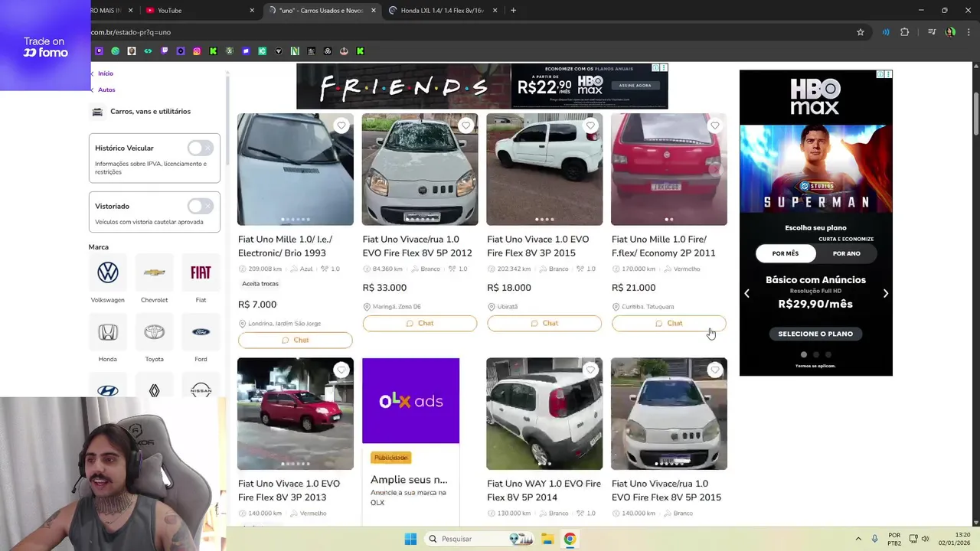The image size is (980, 551).
Task: Go to the previous HBO Max ad slide
Action: coord(746,293)
